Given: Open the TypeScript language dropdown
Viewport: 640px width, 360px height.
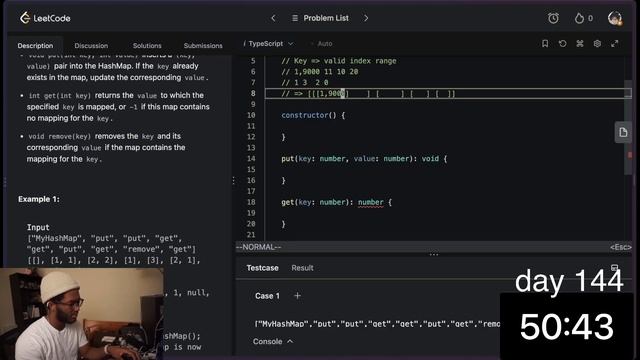Looking at the screenshot, I should click(x=268, y=44).
